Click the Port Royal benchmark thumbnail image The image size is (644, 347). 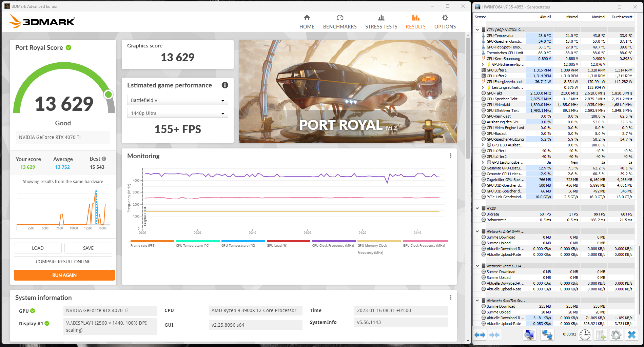pos(348,91)
